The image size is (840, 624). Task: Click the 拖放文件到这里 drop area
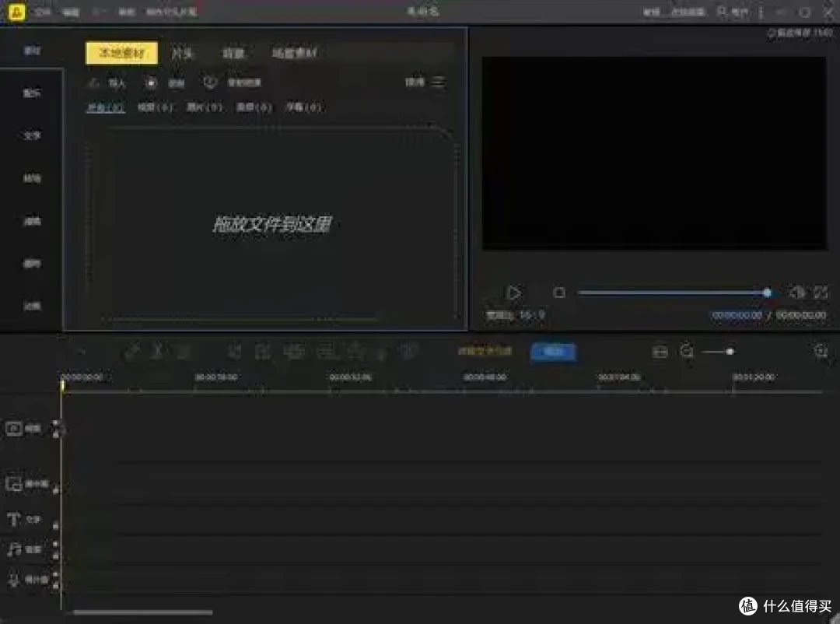(x=272, y=224)
